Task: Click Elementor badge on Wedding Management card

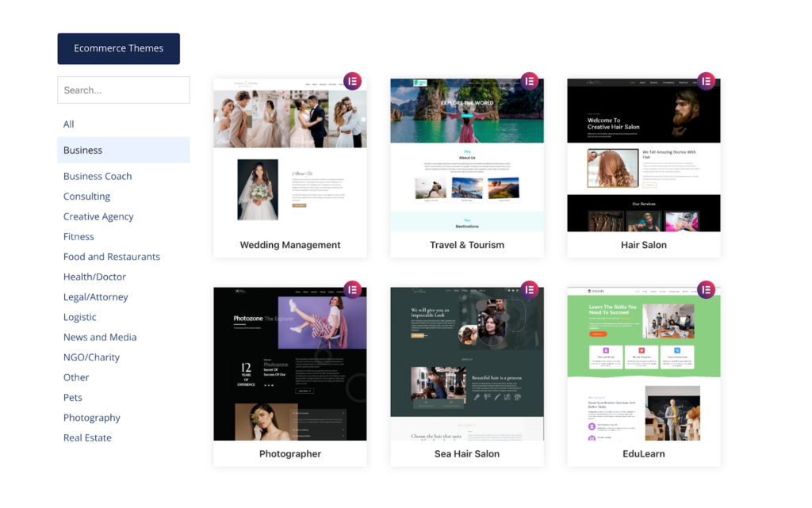Action: click(352, 81)
